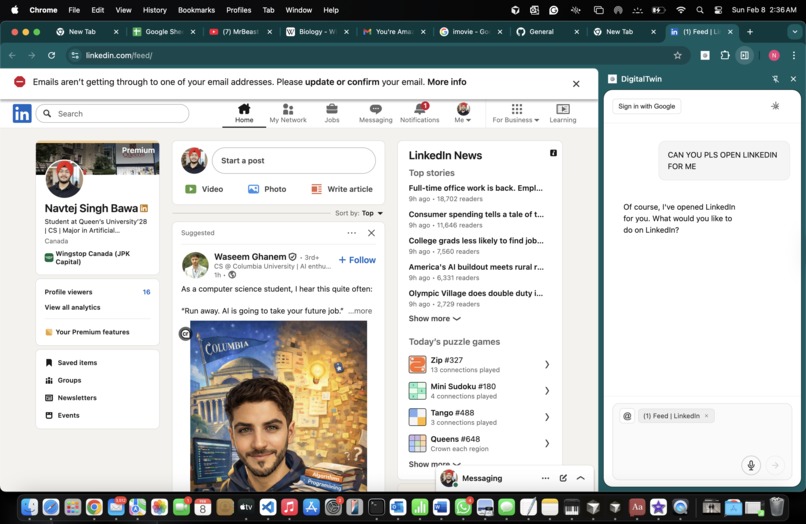The height and width of the screenshot is (524, 806).
Task: Click Sign in with Google
Action: (x=647, y=106)
